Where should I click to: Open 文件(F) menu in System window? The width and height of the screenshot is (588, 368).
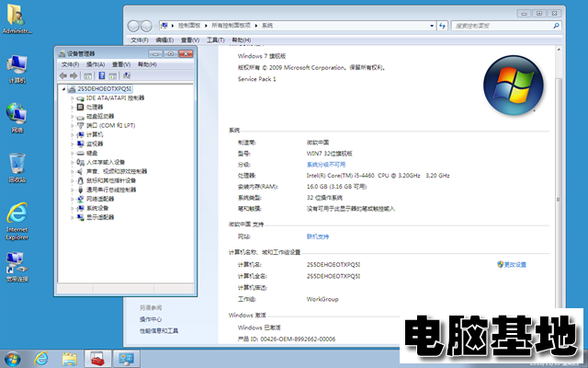[x=139, y=40]
